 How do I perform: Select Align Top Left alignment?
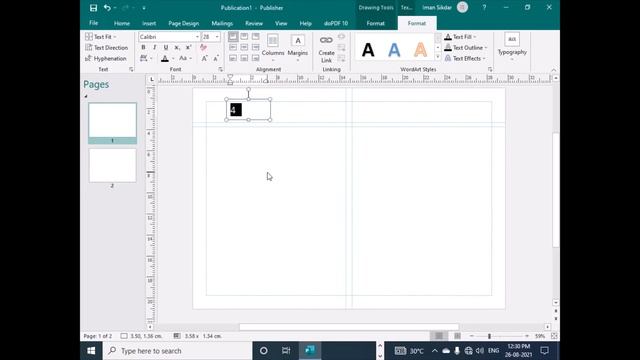(233, 37)
